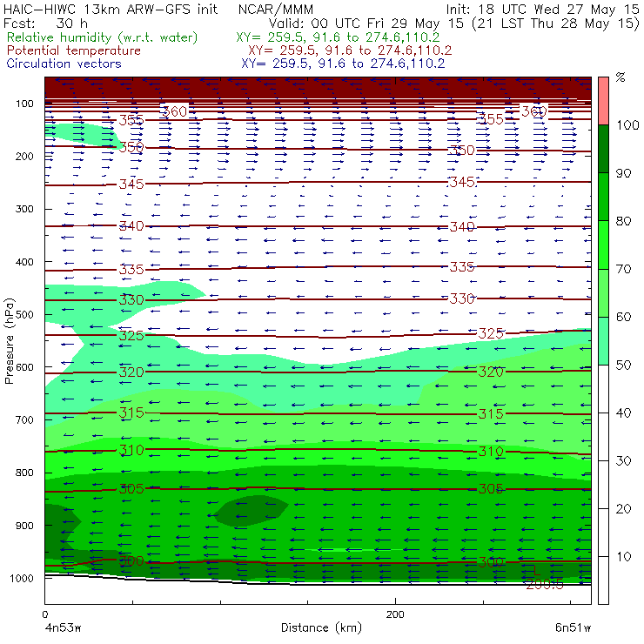Viewport: 644px width, 644px height.
Task: Click the red 'L' minimum marker
Action: coord(536,570)
